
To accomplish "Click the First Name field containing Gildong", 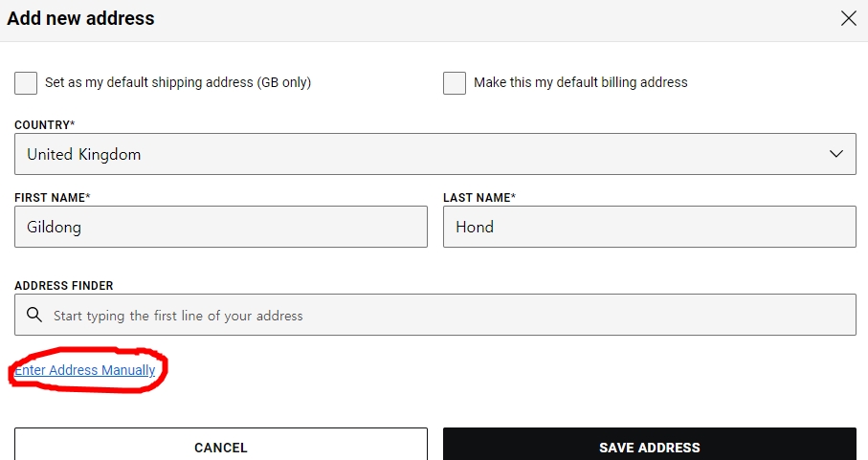I will [221, 227].
